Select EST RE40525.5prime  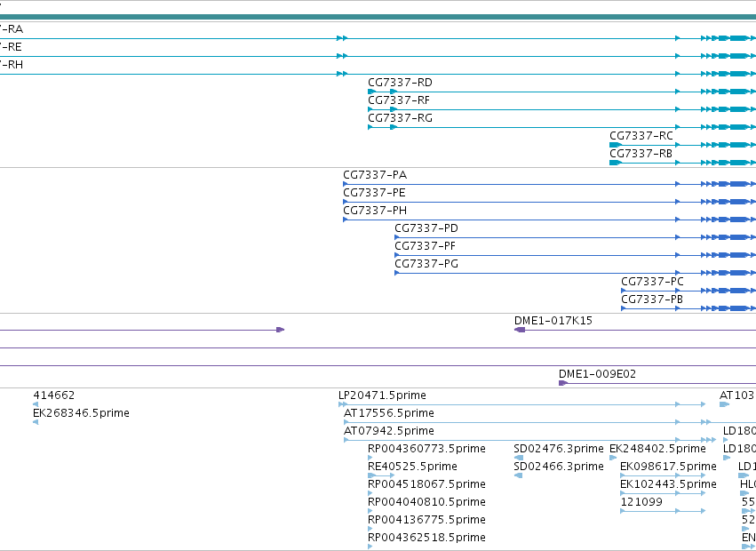412,467
